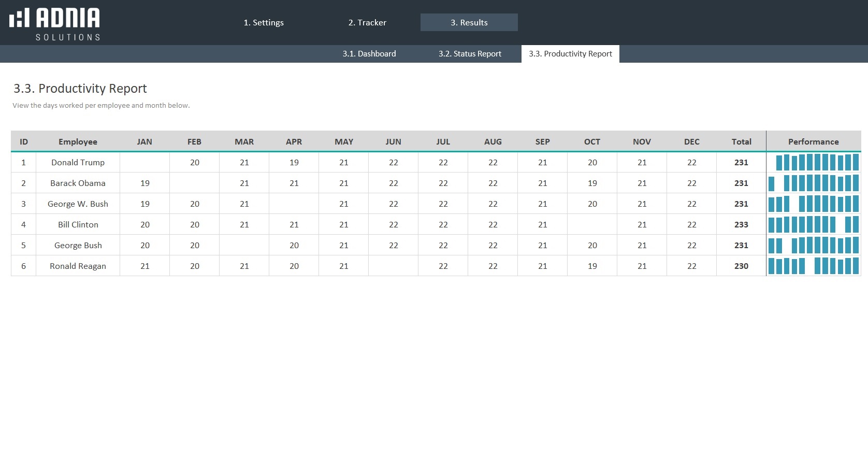The image size is (868, 472).
Task: Click Donald Trump's performance sparkline chart
Action: pyautogui.click(x=813, y=162)
